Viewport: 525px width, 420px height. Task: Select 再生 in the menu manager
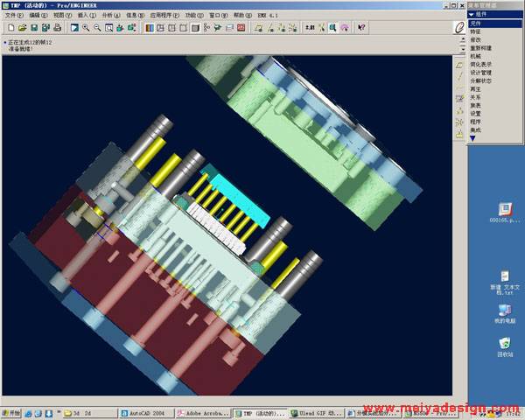click(475, 88)
